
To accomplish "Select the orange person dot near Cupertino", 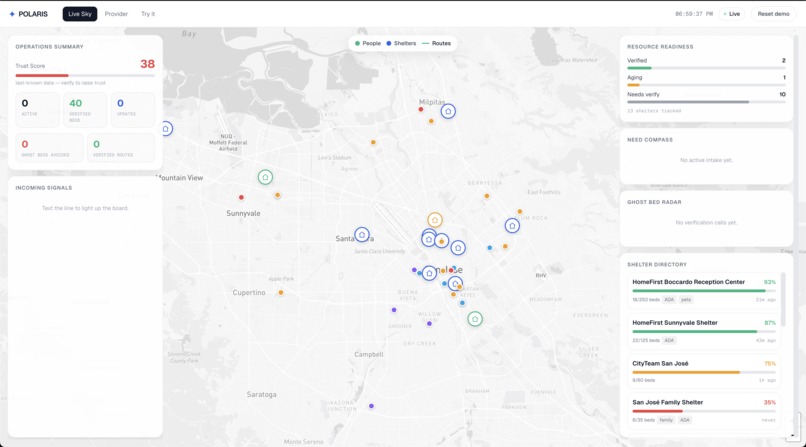I will pyautogui.click(x=281, y=293).
